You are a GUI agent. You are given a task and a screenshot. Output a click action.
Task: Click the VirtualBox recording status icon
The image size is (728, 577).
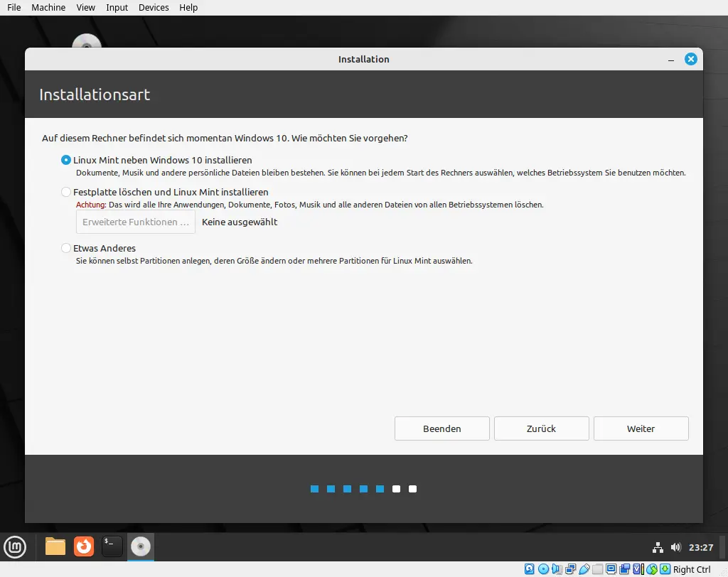point(624,569)
